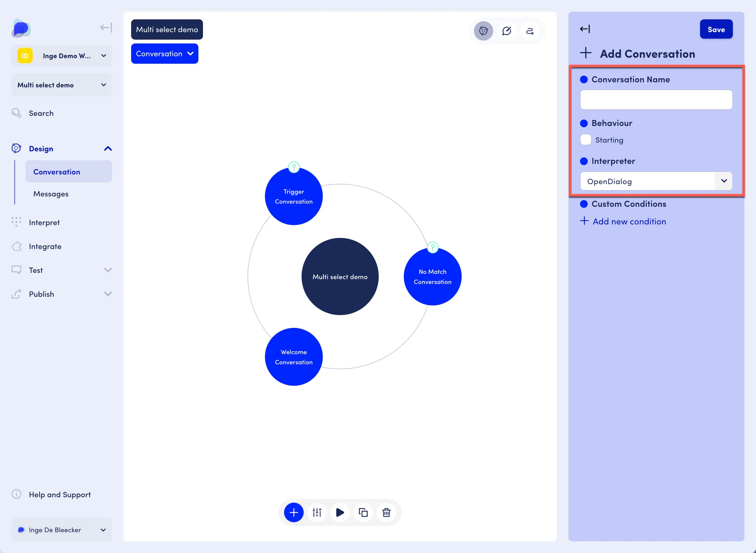756x553 pixels.
Task: Click the Test chat icon
Action: [16, 270]
